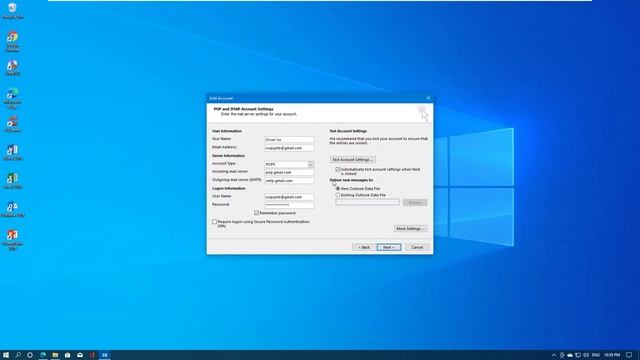640x360 pixels.
Task: Open the PowerPoint desktop shortcut
Action: pyautogui.click(x=12, y=239)
